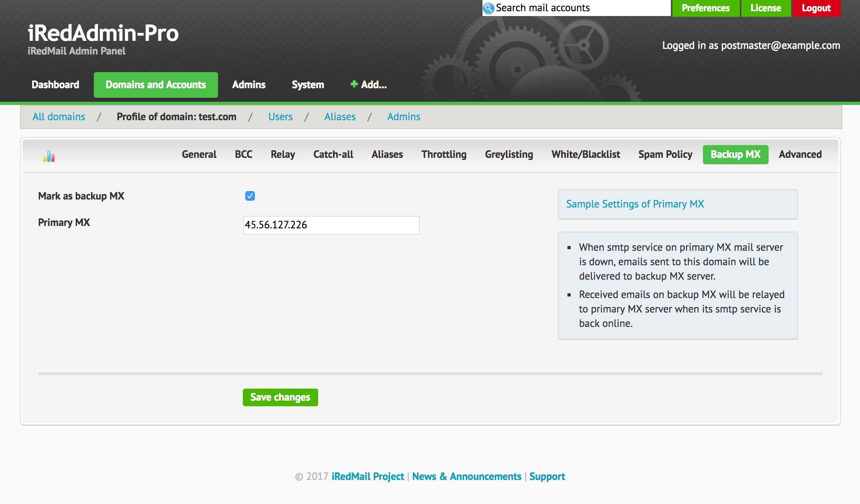Click the bar chart statistics icon
The height and width of the screenshot is (504, 860).
pos(49,156)
